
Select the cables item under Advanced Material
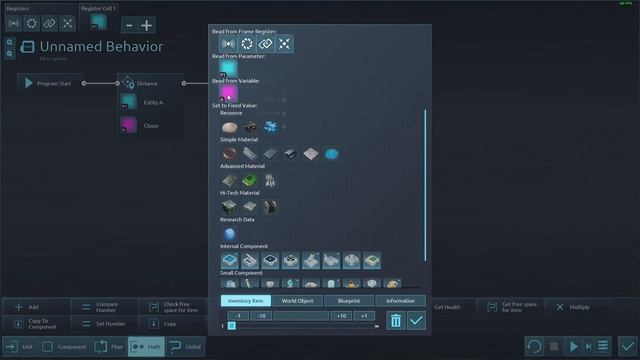point(270,180)
